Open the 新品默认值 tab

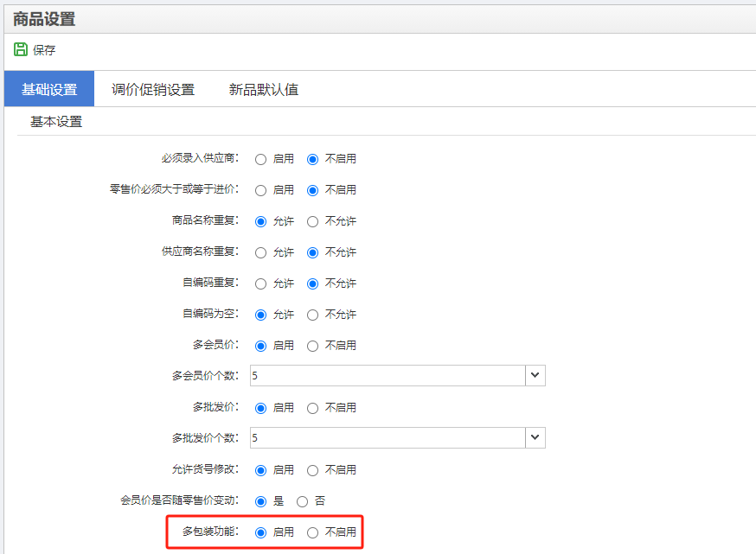coord(264,89)
